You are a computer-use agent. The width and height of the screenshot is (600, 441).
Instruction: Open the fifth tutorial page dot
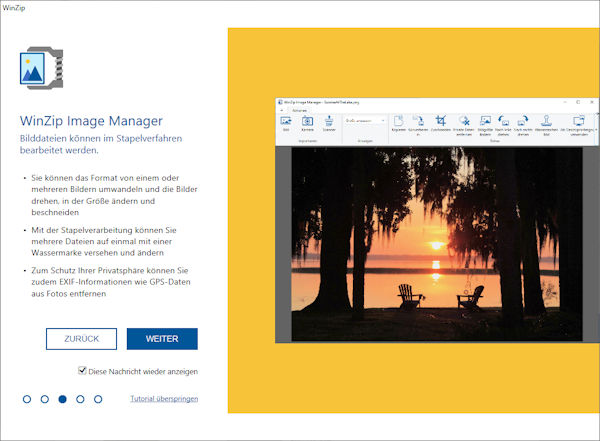click(98, 399)
